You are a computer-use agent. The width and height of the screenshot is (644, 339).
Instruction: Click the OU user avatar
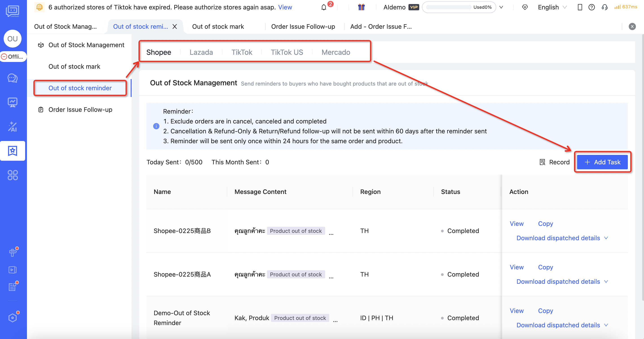(x=13, y=39)
